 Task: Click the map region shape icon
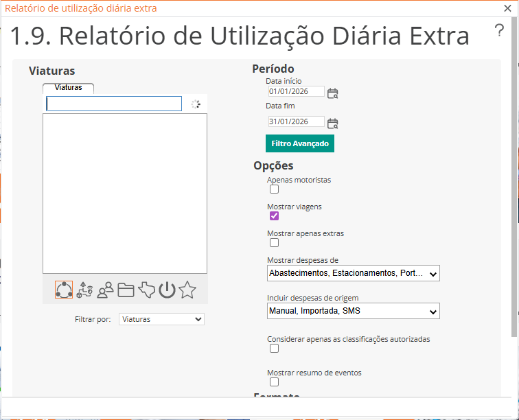146,290
